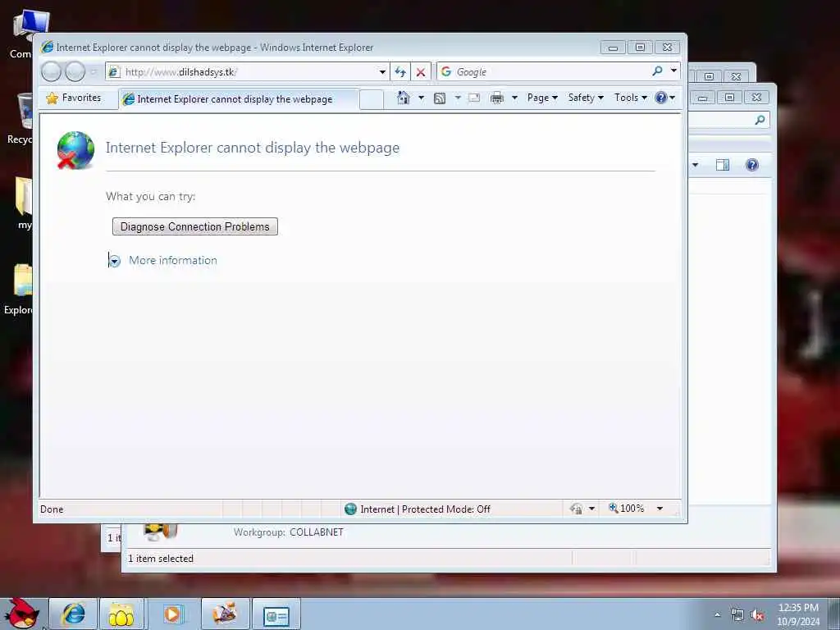
Task: Maximize the rear Explorer window
Action: click(x=729, y=97)
